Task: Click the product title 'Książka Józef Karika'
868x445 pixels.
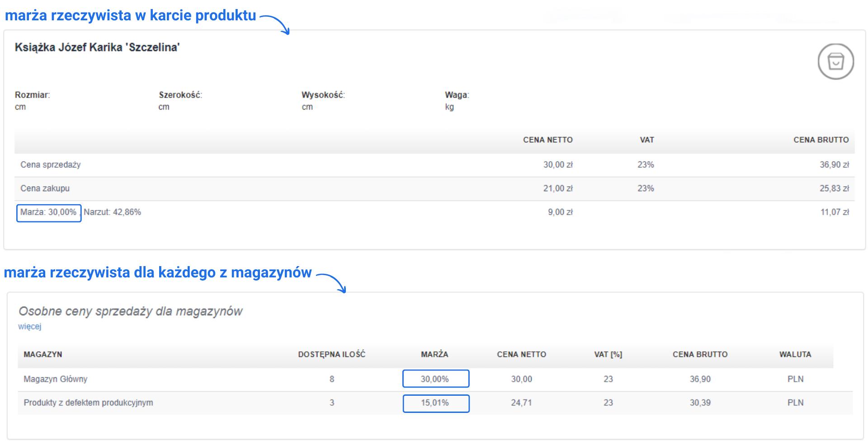Action: click(97, 47)
